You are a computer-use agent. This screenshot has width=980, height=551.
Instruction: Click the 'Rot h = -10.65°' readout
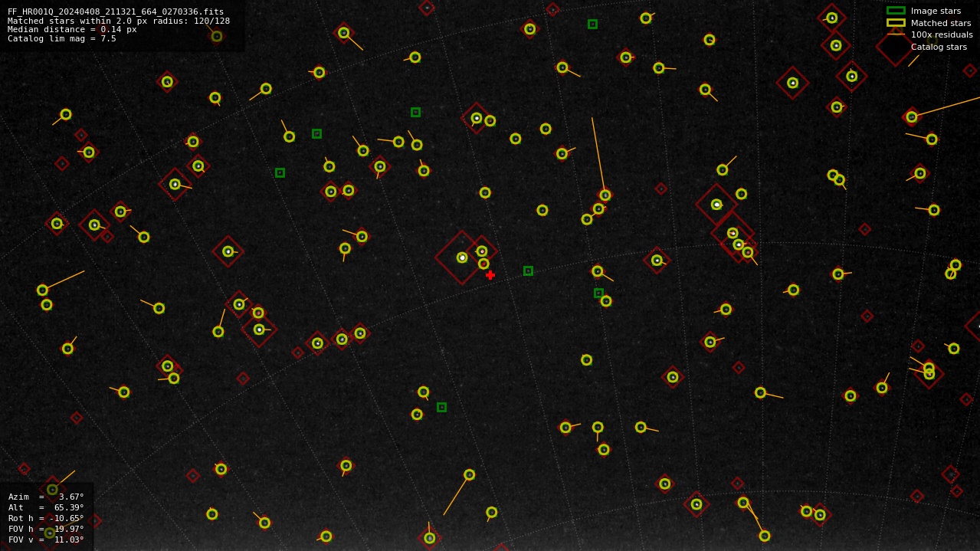pyautogui.click(x=46, y=518)
